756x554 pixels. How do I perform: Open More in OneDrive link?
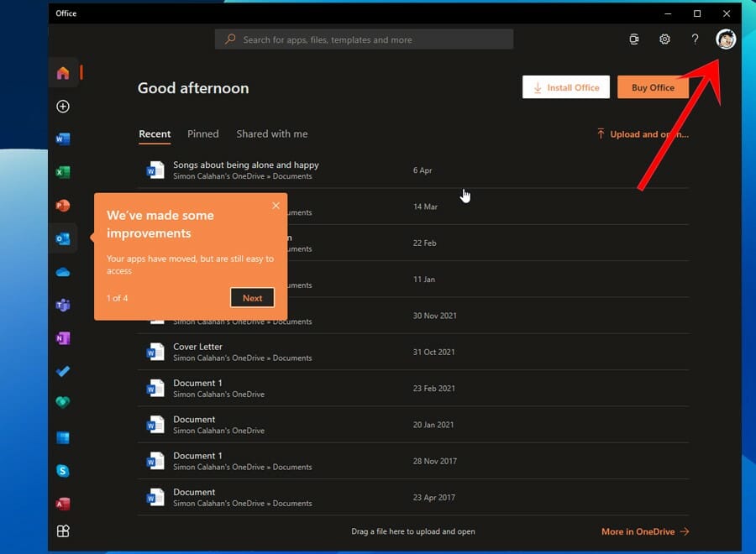point(645,531)
